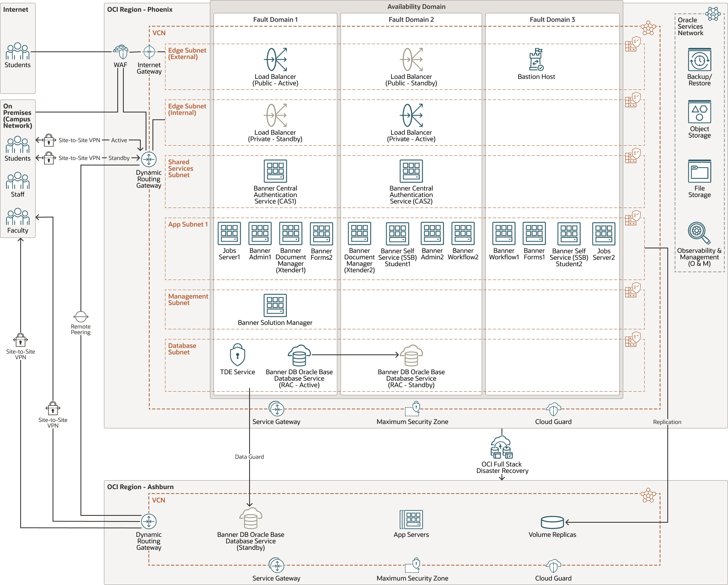Click the Banner Solution Manager label
The height and width of the screenshot is (585, 728).
coord(275,322)
